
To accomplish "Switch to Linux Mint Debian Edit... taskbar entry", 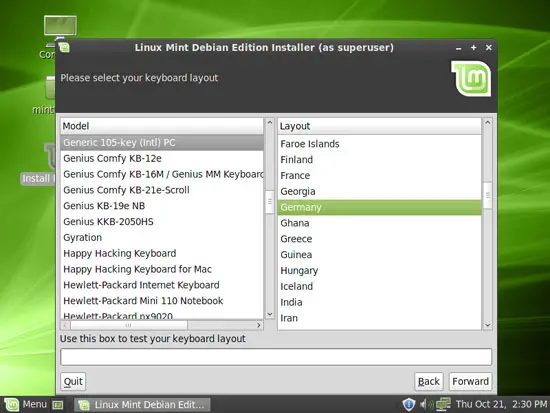I will [x=142, y=405].
